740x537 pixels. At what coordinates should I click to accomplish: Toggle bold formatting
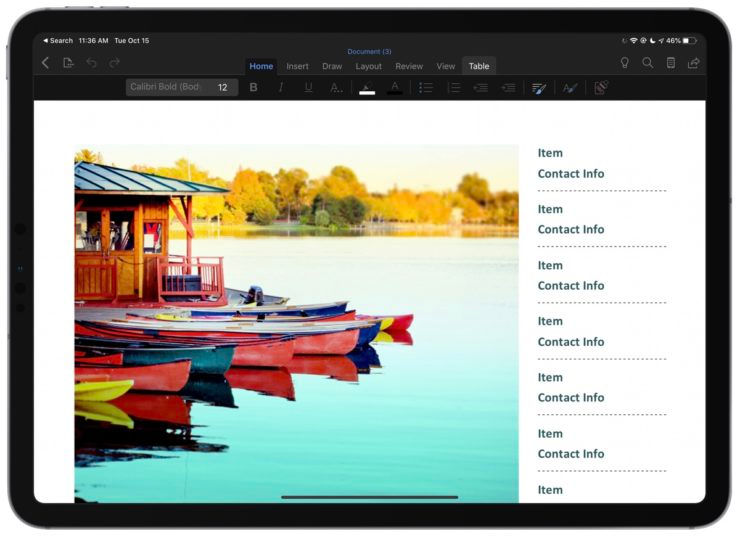[x=253, y=88]
